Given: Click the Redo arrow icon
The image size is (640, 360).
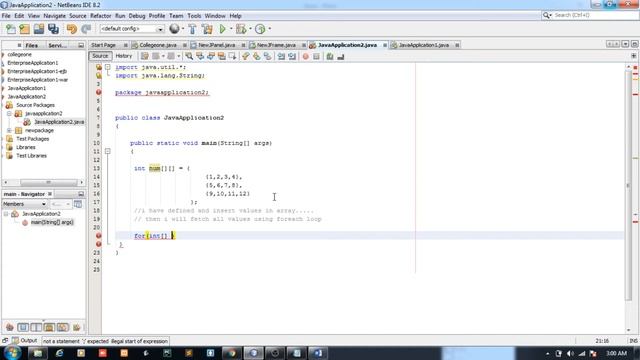Looking at the screenshot, I should tap(86, 29).
